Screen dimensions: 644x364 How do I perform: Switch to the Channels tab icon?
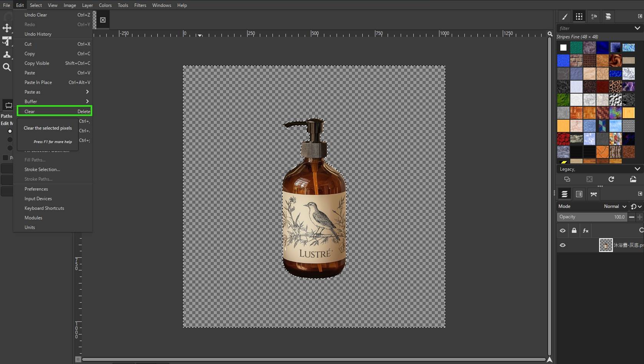[579, 194]
